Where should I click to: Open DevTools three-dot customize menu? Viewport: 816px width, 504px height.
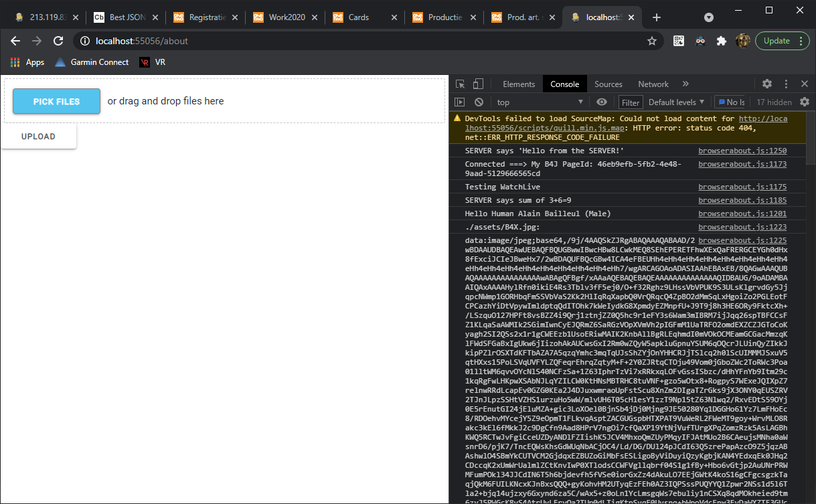(x=786, y=84)
